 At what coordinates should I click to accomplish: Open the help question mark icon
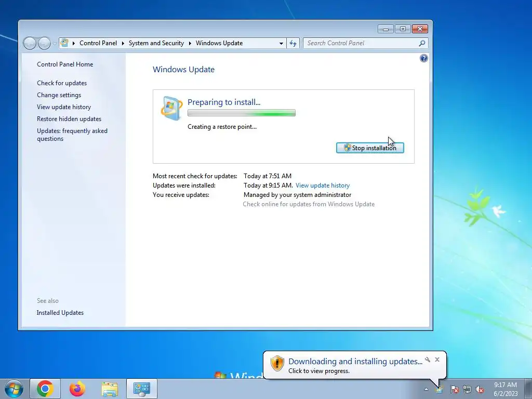coord(424,58)
